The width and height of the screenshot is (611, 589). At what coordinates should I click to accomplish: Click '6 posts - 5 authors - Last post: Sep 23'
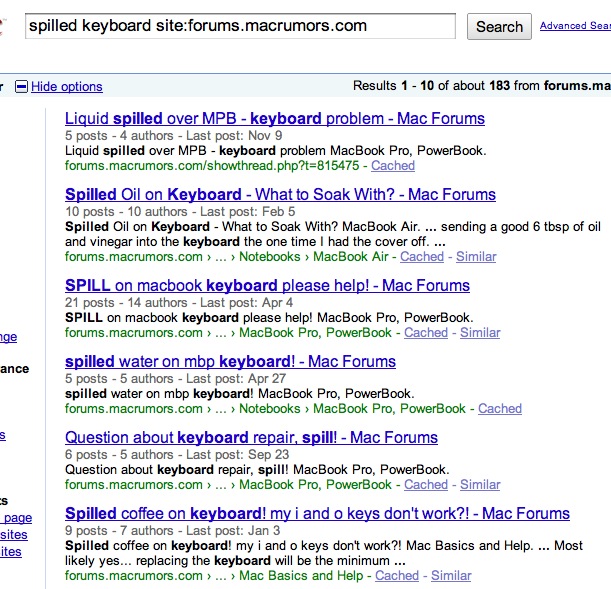(177, 455)
